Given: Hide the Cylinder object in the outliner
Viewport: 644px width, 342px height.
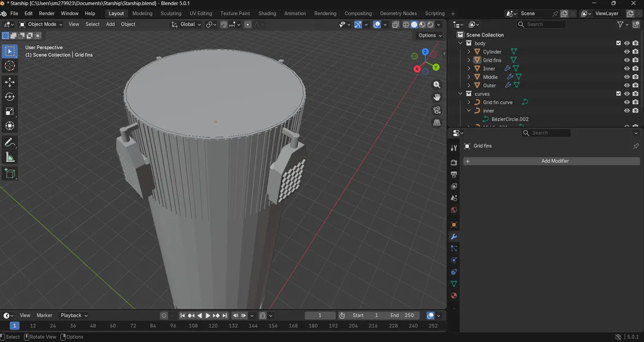Looking at the screenshot, I should (627, 51).
